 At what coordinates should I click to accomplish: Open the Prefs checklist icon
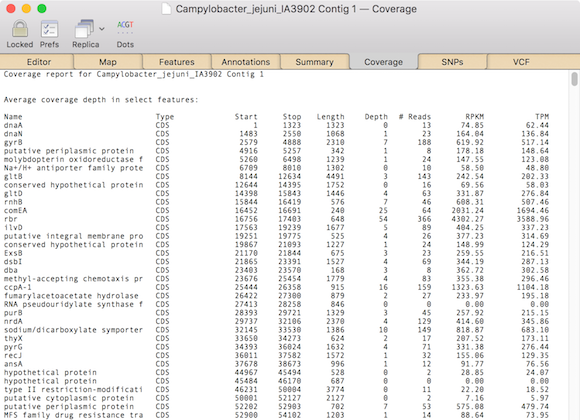[49, 29]
